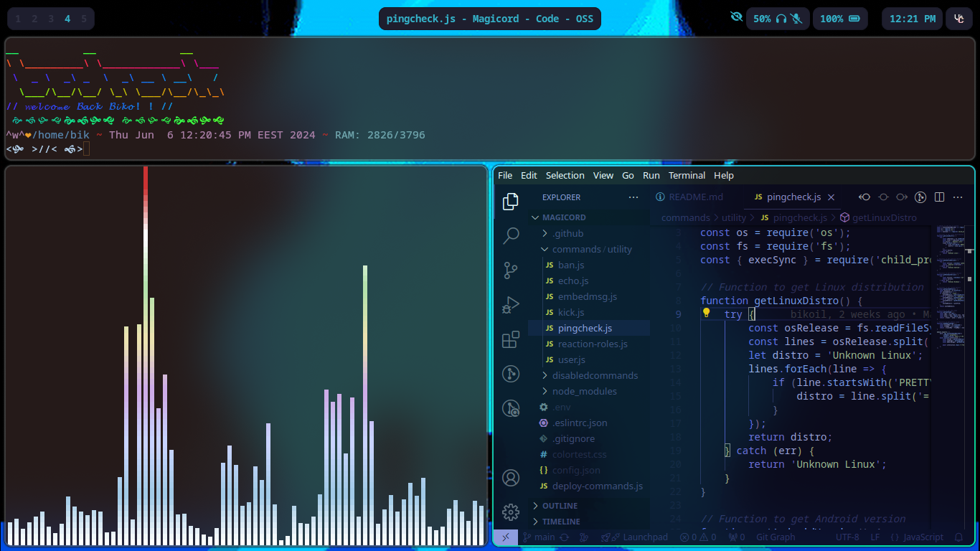
Task: Open the utility breadcrumb dropdown
Action: 734,217
